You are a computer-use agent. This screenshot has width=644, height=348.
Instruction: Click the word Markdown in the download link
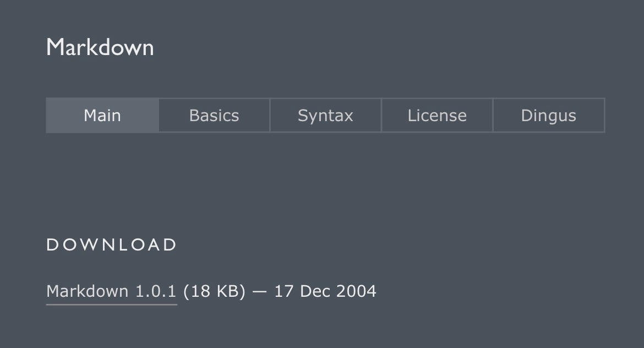point(88,291)
